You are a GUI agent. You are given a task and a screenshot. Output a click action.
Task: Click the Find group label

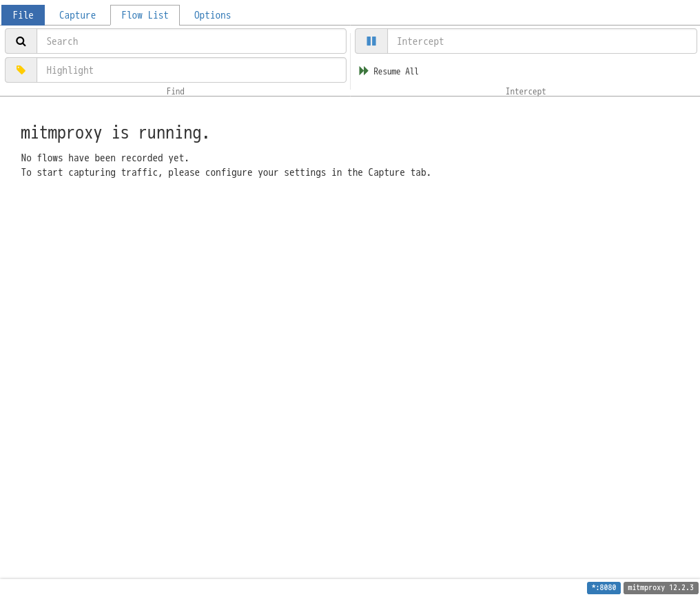click(x=176, y=91)
